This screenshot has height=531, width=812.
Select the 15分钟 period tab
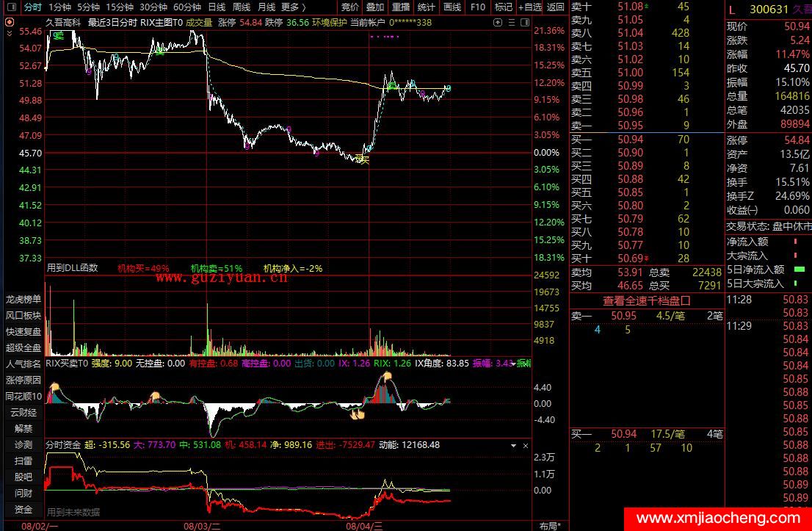(x=120, y=7)
